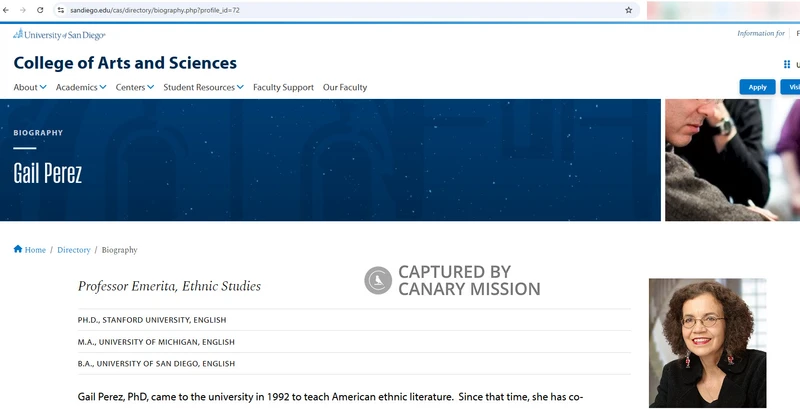This screenshot has width=800, height=409.
Task: Click the Biography breadcrumb text
Action: pos(119,250)
